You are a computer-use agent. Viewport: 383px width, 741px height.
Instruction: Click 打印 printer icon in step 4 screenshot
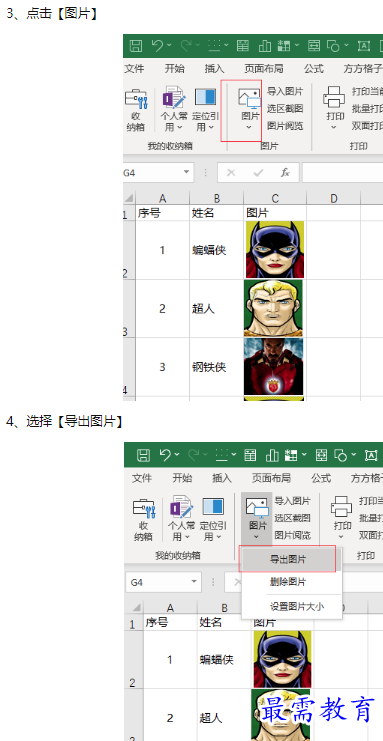(x=341, y=506)
